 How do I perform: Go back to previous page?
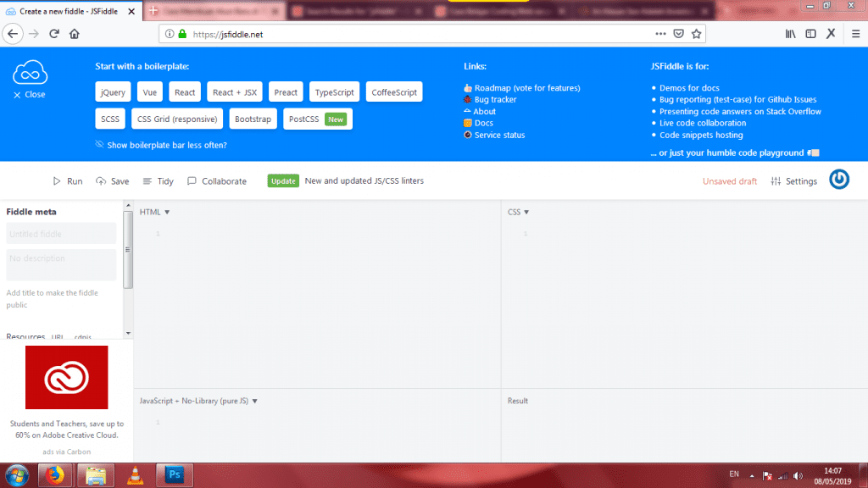(x=13, y=34)
